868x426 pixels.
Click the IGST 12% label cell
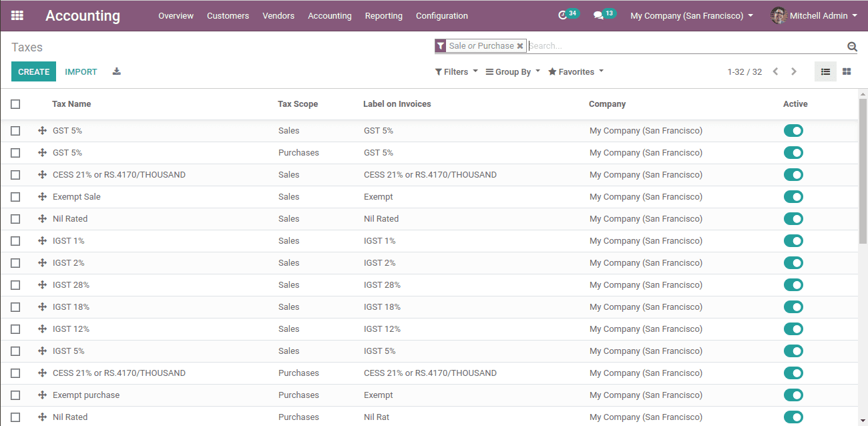click(x=382, y=329)
